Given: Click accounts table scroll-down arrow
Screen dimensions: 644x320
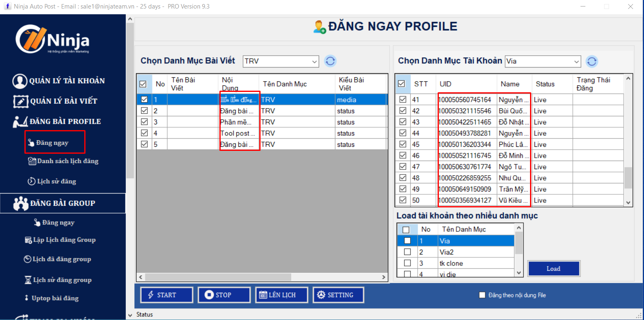Looking at the screenshot, I should pyautogui.click(x=628, y=202).
